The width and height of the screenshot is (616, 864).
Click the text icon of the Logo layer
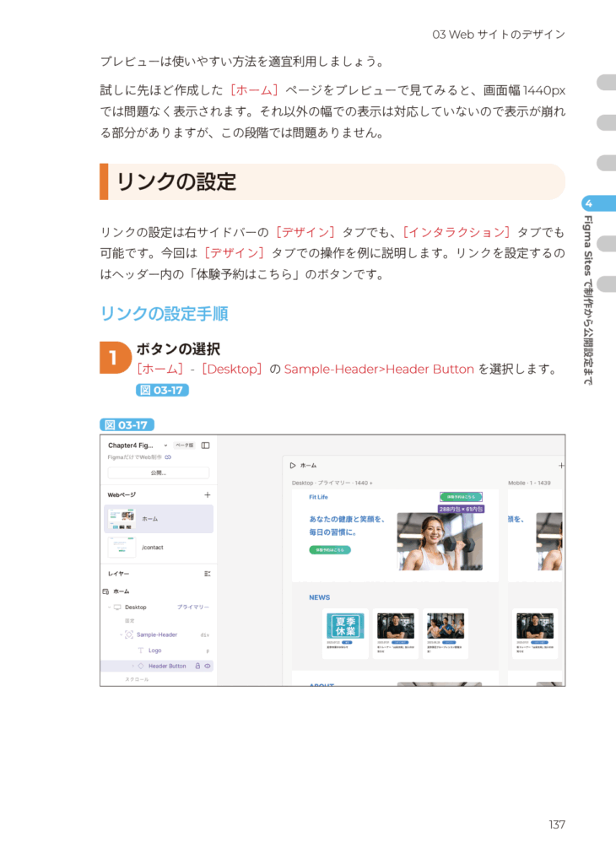coord(141,651)
